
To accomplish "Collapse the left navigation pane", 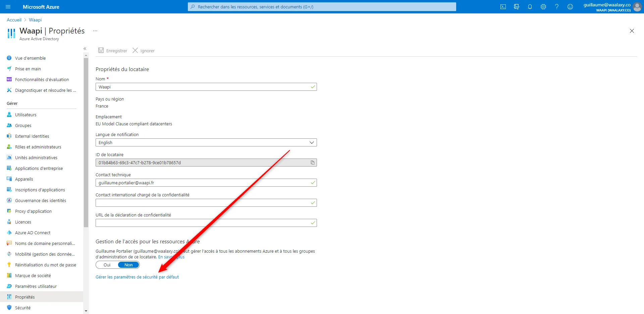I will (85, 49).
